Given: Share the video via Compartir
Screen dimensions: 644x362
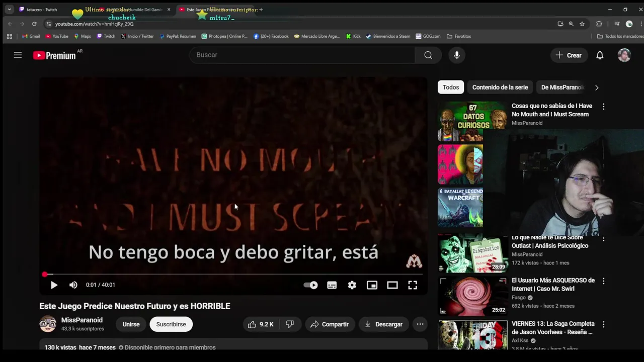Looking at the screenshot, I should pos(330,324).
